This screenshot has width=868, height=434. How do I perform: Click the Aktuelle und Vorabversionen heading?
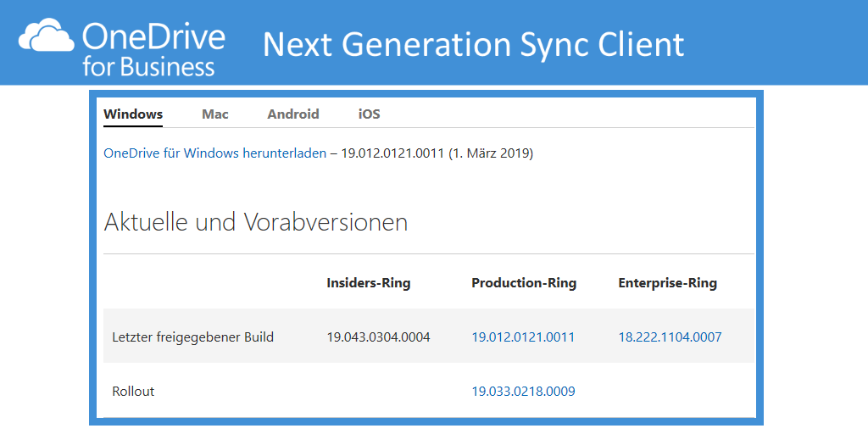pyautogui.click(x=255, y=222)
